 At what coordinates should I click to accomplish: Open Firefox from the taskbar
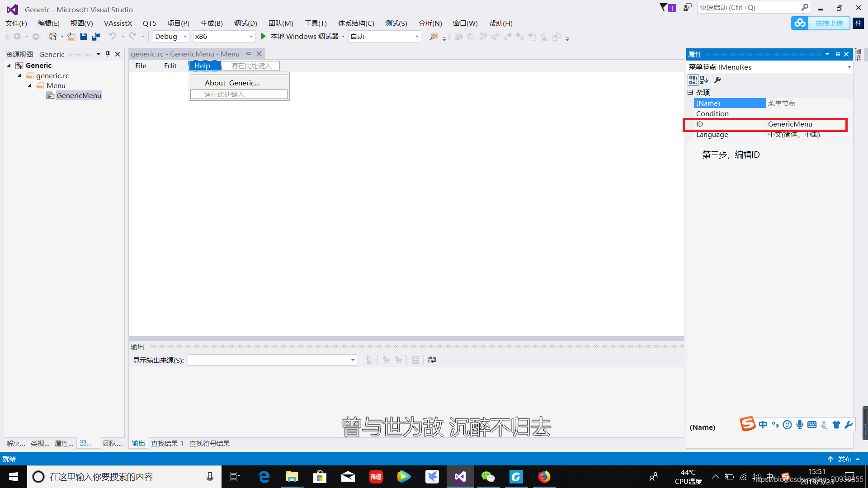click(544, 477)
